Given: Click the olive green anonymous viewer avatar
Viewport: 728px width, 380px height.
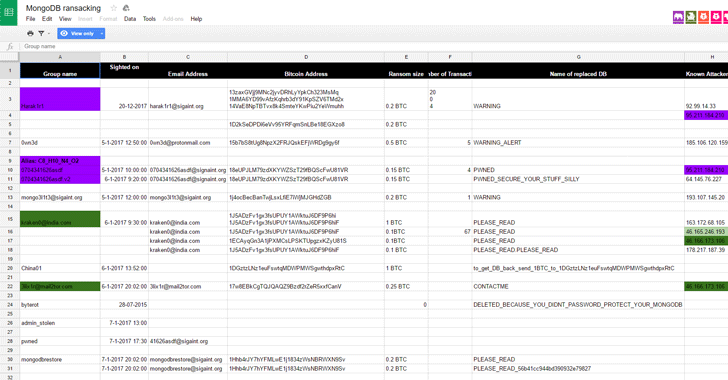Looking at the screenshot, I should [691, 17].
